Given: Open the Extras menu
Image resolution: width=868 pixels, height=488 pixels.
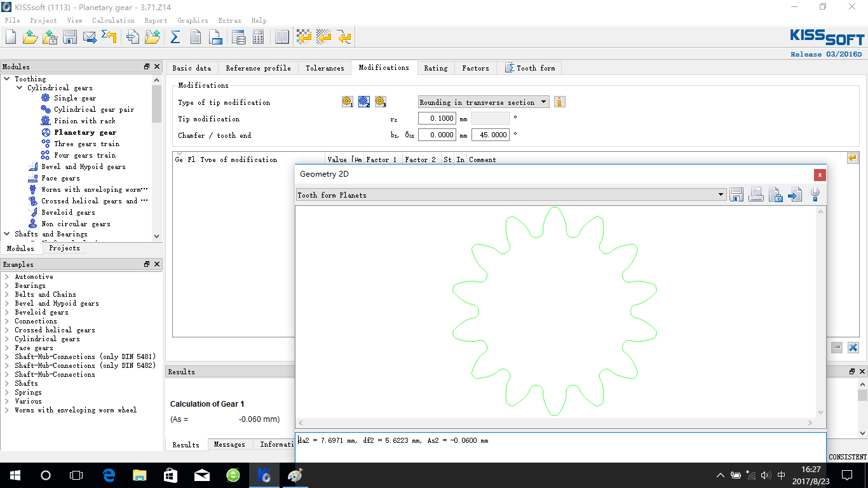Looking at the screenshot, I should click(x=229, y=20).
